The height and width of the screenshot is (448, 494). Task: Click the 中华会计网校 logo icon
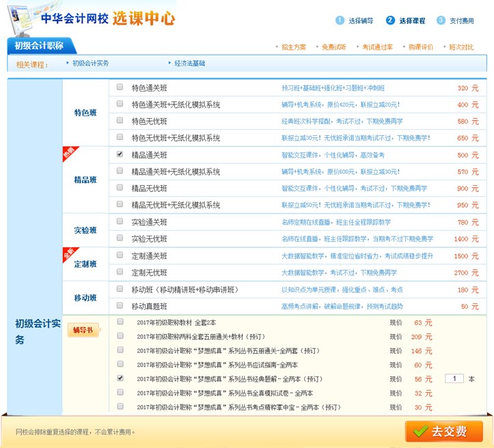pos(18,18)
